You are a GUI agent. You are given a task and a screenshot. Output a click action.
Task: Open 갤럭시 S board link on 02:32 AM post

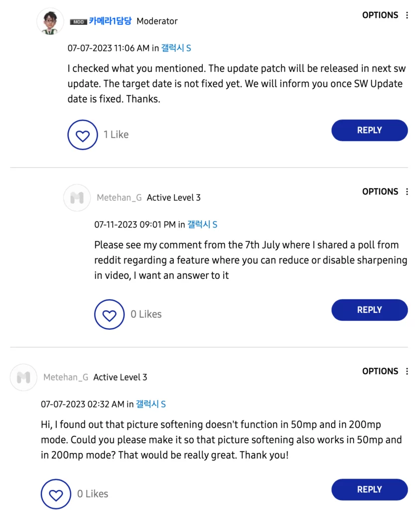pos(150,404)
